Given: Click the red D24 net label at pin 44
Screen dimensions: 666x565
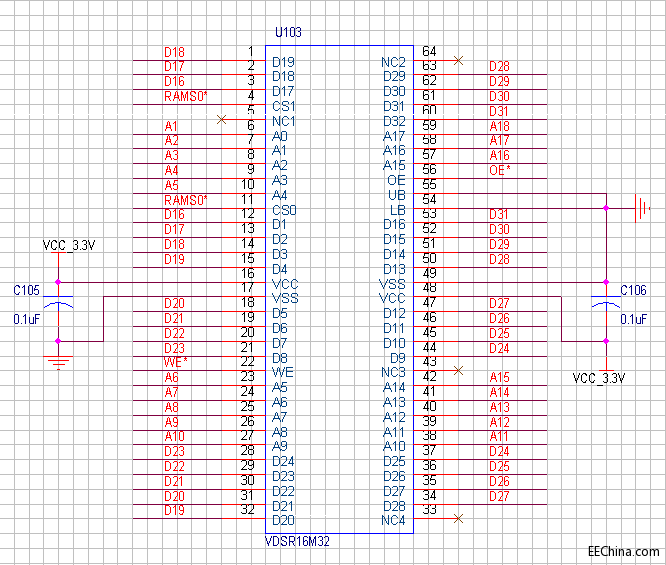Looking at the screenshot, I should click(x=499, y=348).
